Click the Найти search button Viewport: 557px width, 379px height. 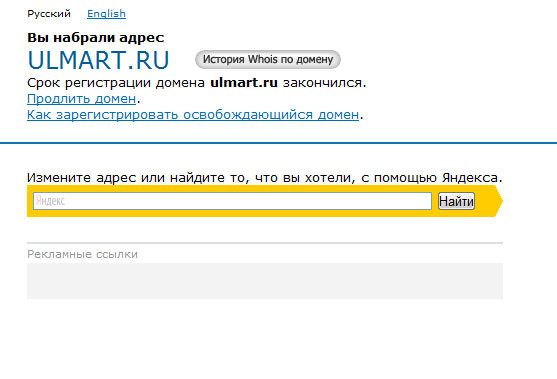[456, 201]
